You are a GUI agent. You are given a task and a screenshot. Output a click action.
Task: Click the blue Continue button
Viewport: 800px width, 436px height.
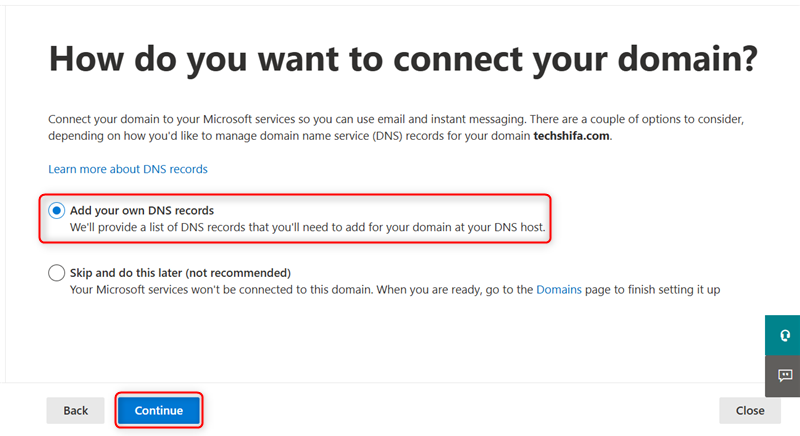coord(159,411)
